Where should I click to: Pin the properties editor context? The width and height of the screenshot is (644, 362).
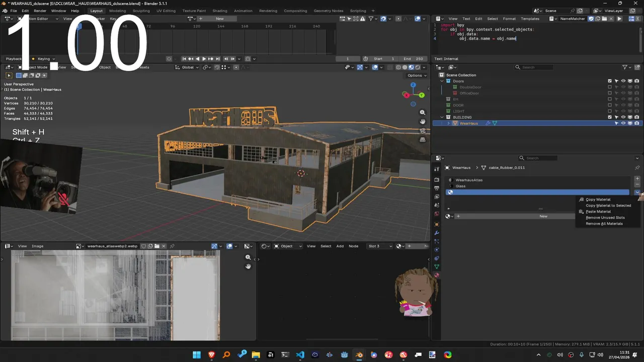point(637,167)
